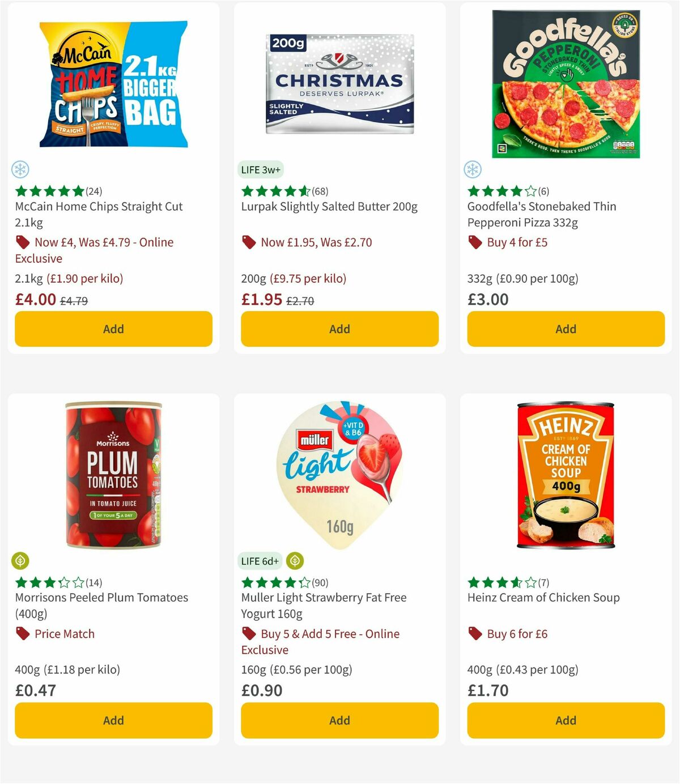The image size is (680, 784).
Task: Click the price tag icon on Heinz Buy 6 for £6 offer
Action: tap(475, 634)
